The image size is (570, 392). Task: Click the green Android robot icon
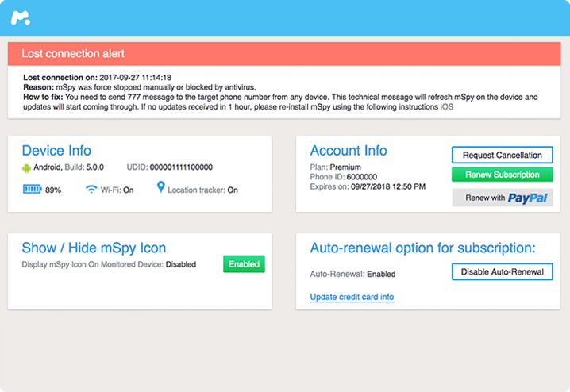click(x=26, y=168)
